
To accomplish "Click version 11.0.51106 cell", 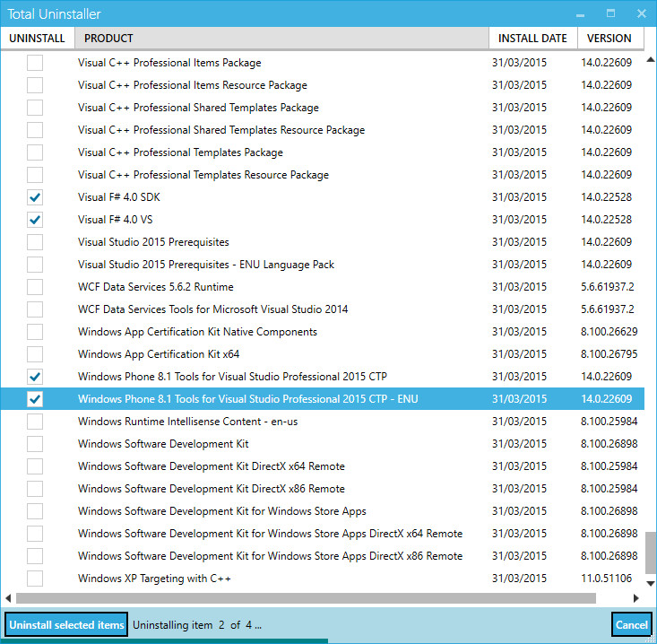I will (x=606, y=579).
